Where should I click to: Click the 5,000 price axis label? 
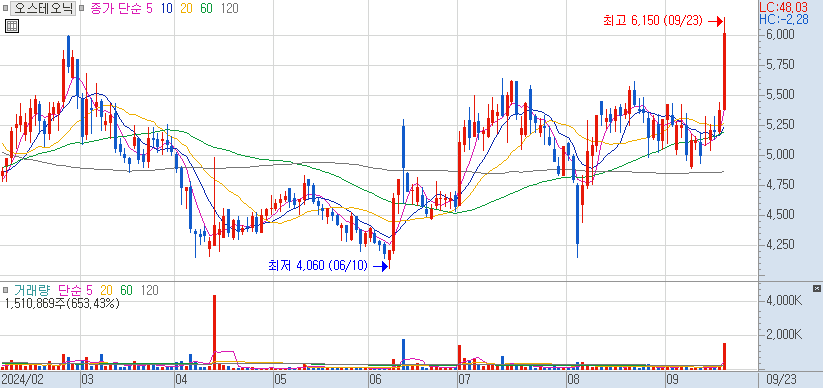tap(780, 154)
